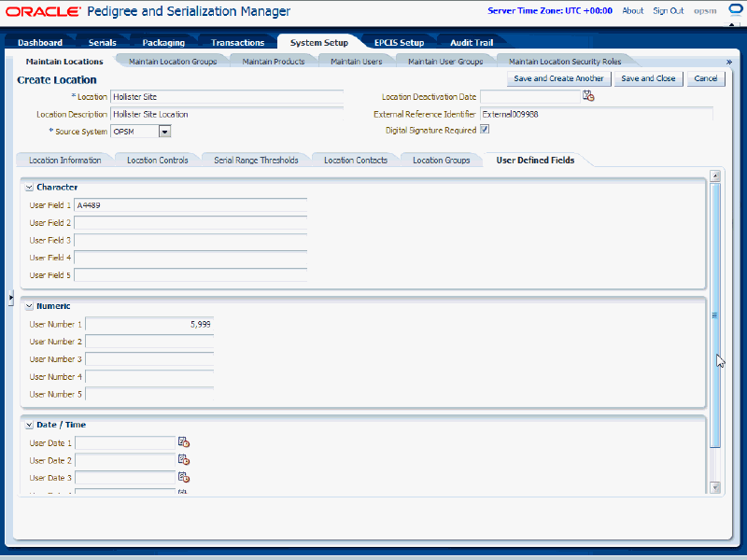Click the vertical scrollbar thumb
This screenshot has width=747, height=560.
tap(714, 315)
